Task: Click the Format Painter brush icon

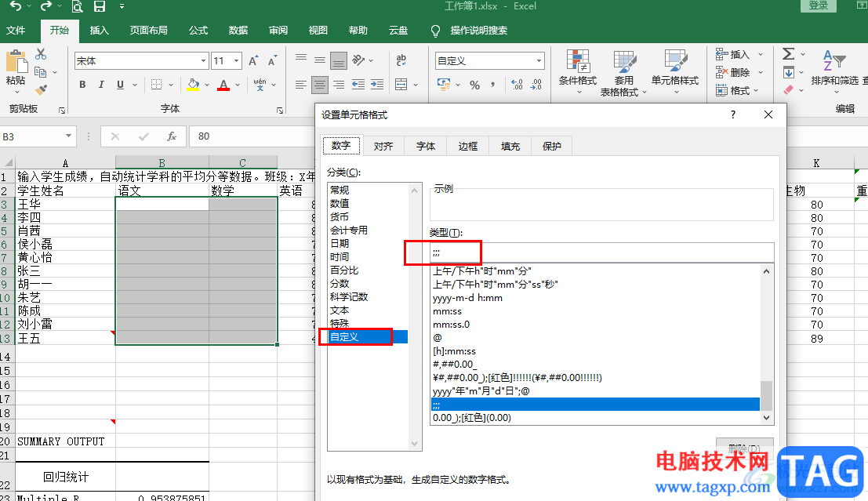Action: pos(41,89)
